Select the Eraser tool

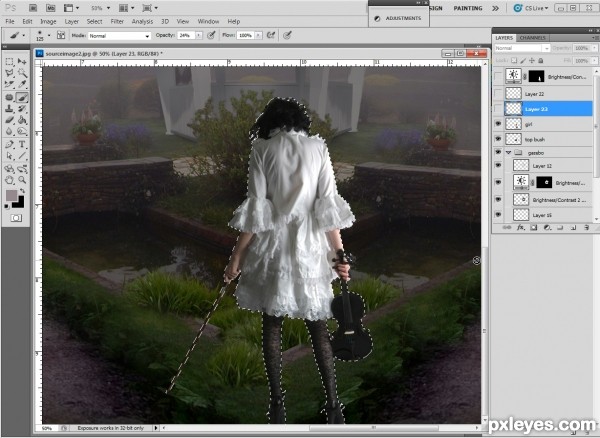(9, 120)
